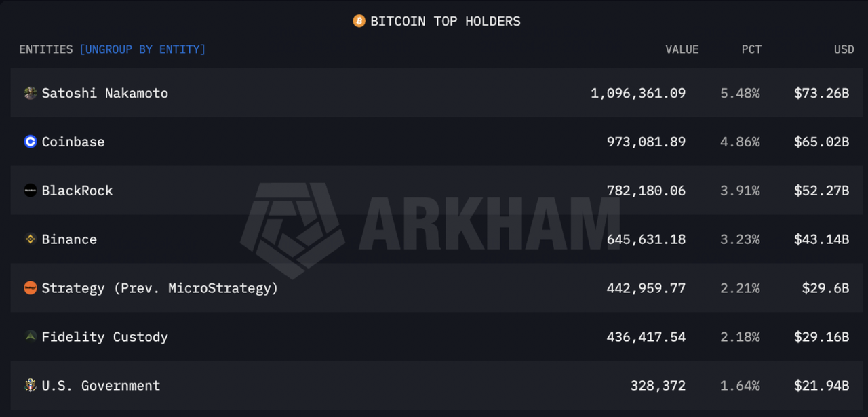The image size is (868, 417).
Task: Sort by the VALUE column header
Action: click(682, 49)
